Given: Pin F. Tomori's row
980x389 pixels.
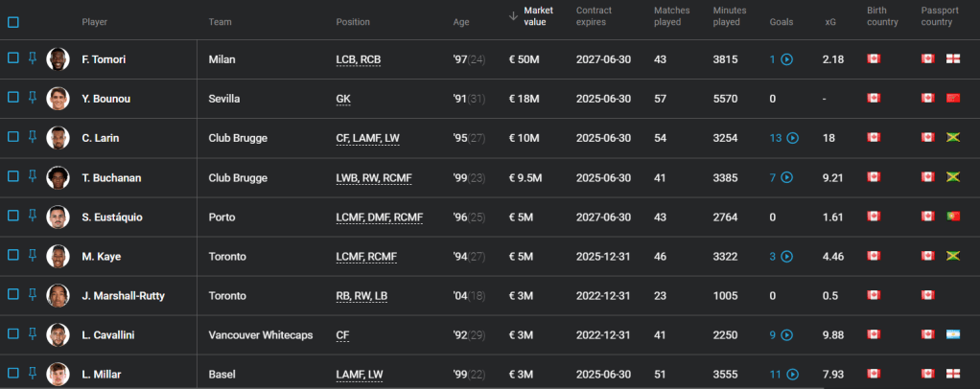Looking at the screenshot, I should point(32,58).
